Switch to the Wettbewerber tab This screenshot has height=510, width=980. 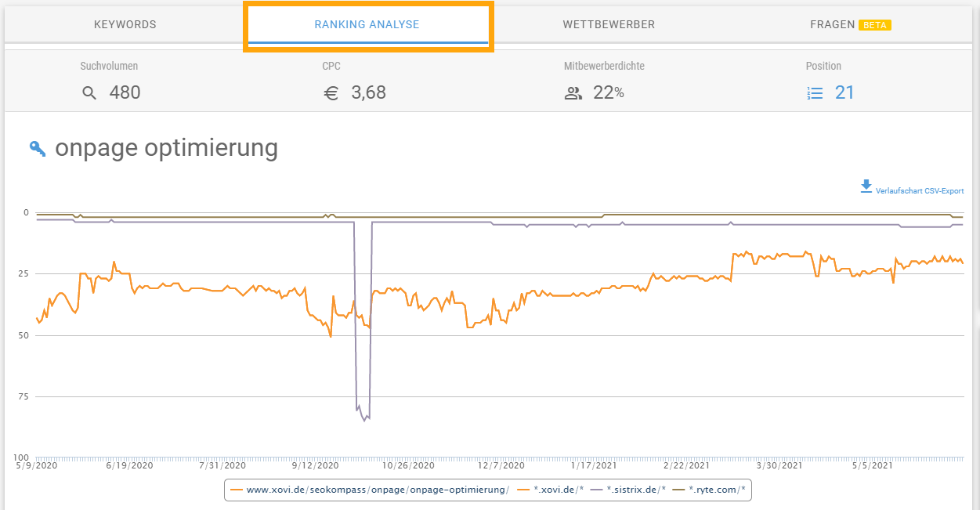point(609,24)
